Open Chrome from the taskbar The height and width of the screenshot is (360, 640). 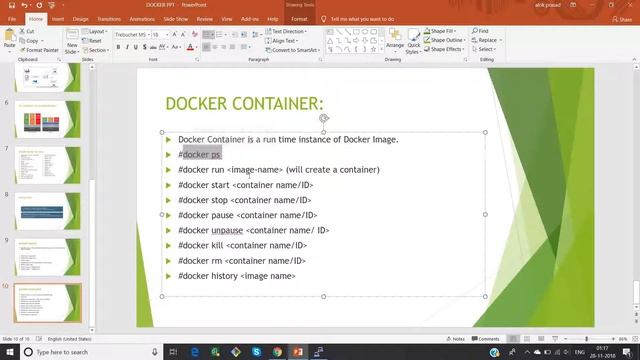pos(277,352)
